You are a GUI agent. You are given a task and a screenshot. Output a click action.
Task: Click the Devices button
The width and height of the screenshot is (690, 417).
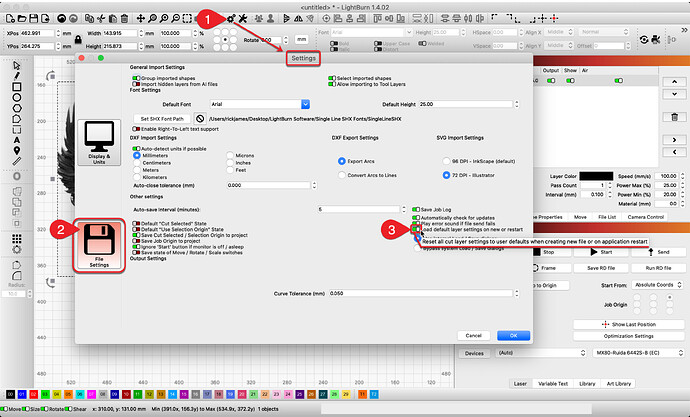pos(474,353)
